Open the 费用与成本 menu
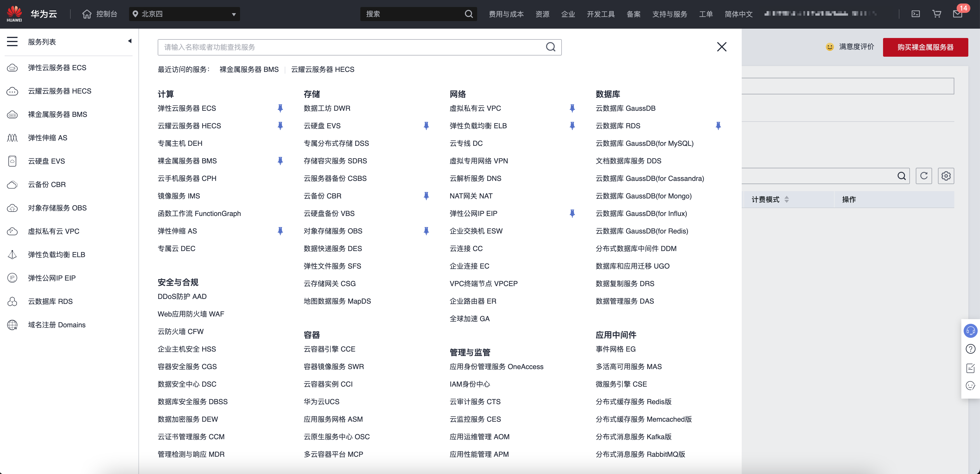The image size is (980, 474). point(506,14)
